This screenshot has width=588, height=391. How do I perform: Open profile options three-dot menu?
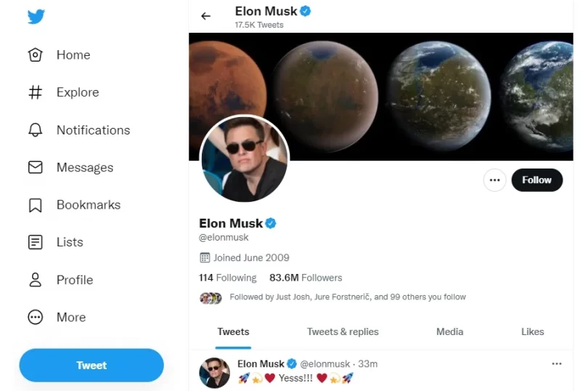[x=494, y=180]
